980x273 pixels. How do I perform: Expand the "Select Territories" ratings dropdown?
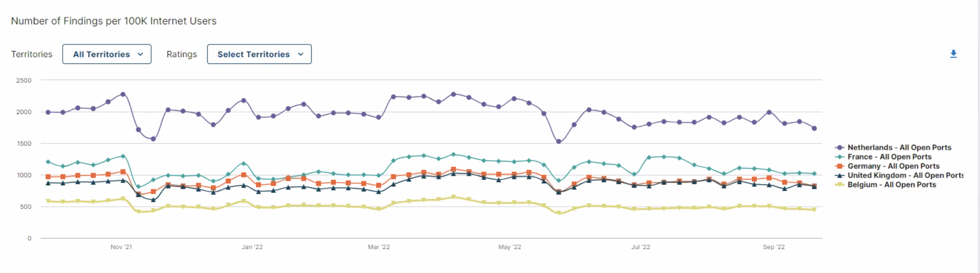259,54
